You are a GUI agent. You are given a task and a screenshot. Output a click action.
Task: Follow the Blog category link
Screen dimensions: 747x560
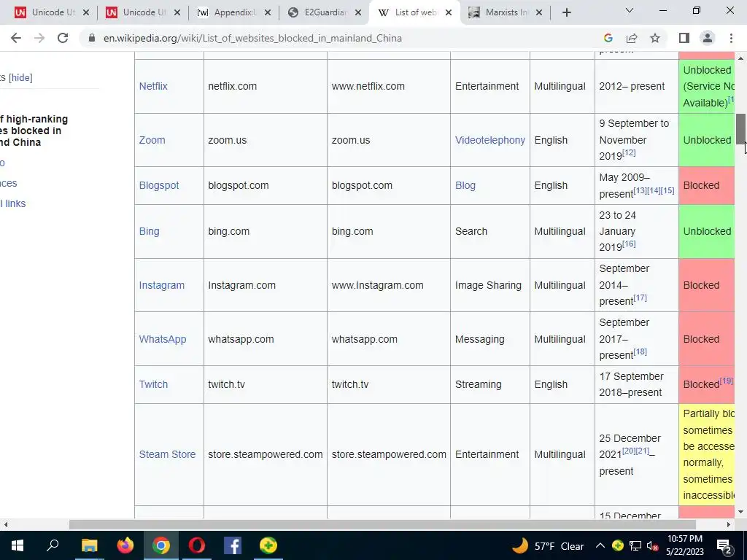pyautogui.click(x=465, y=185)
